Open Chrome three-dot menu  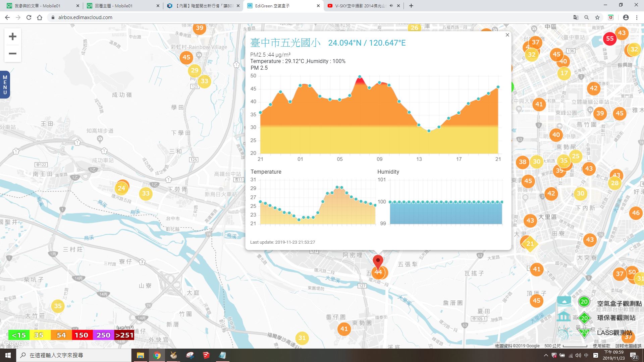[x=637, y=17]
